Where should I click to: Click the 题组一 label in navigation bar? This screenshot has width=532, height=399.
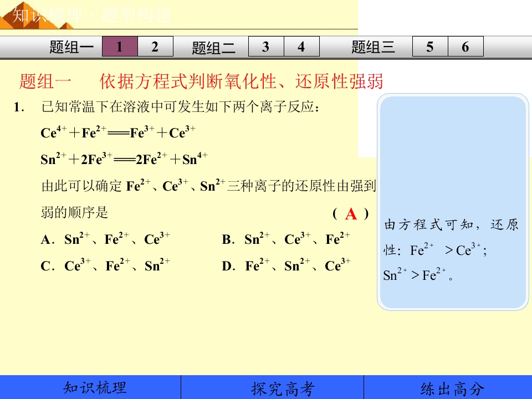(71, 47)
